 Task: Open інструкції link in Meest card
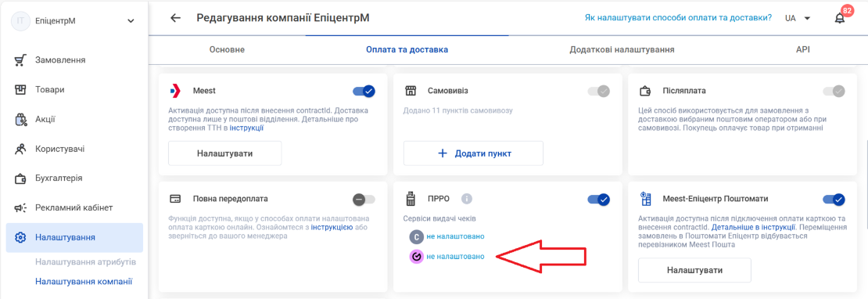[x=247, y=128]
